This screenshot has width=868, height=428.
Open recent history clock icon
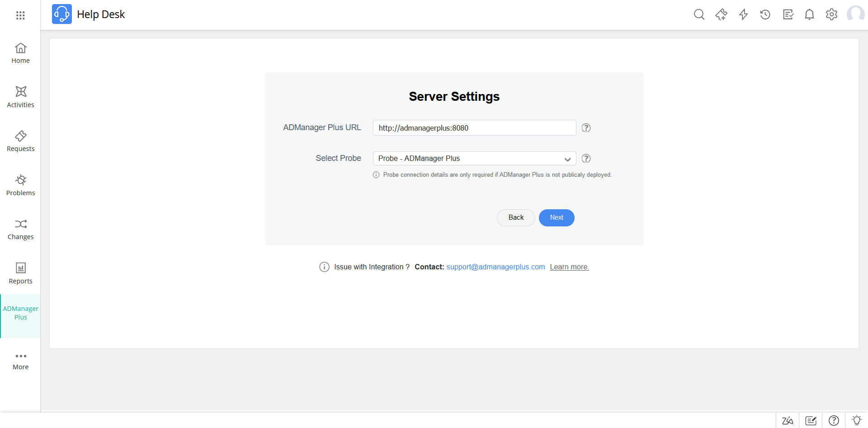click(765, 14)
